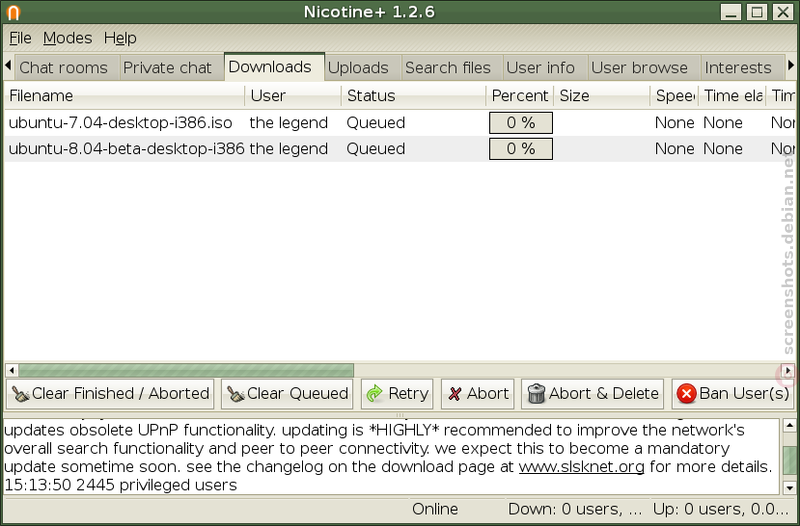Click the right tab-scroll arrow

click(x=791, y=65)
